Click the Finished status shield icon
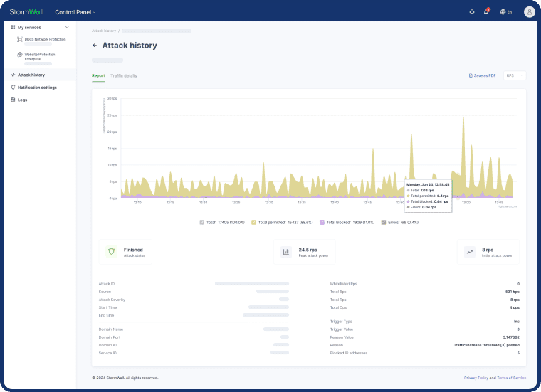The image size is (541, 392). coord(111,252)
